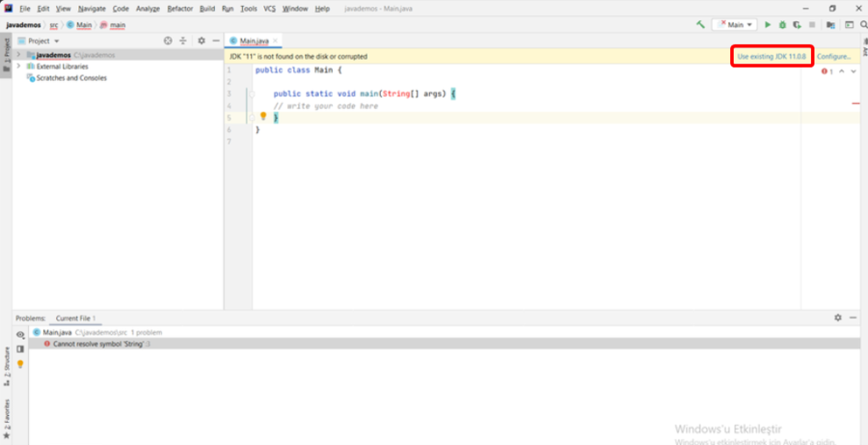The width and height of the screenshot is (868, 445).
Task: Click the Configure... link in JDK banner
Action: pyautogui.click(x=833, y=57)
